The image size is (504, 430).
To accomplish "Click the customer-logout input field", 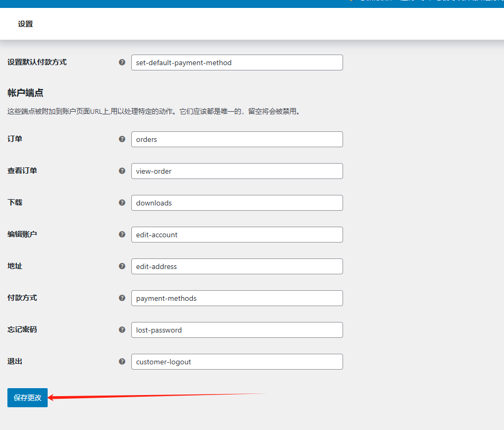I will point(237,362).
